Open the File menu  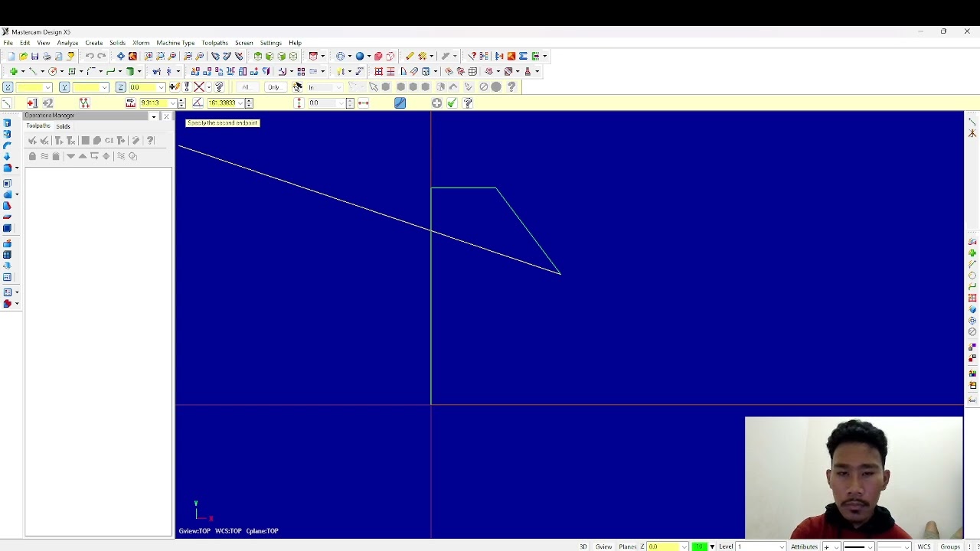coord(8,43)
